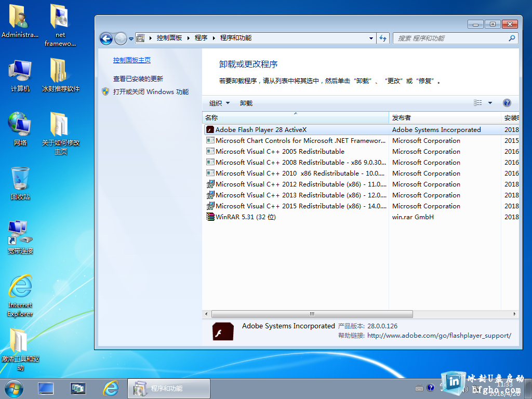Sort by the 发布者 column header

click(445, 118)
